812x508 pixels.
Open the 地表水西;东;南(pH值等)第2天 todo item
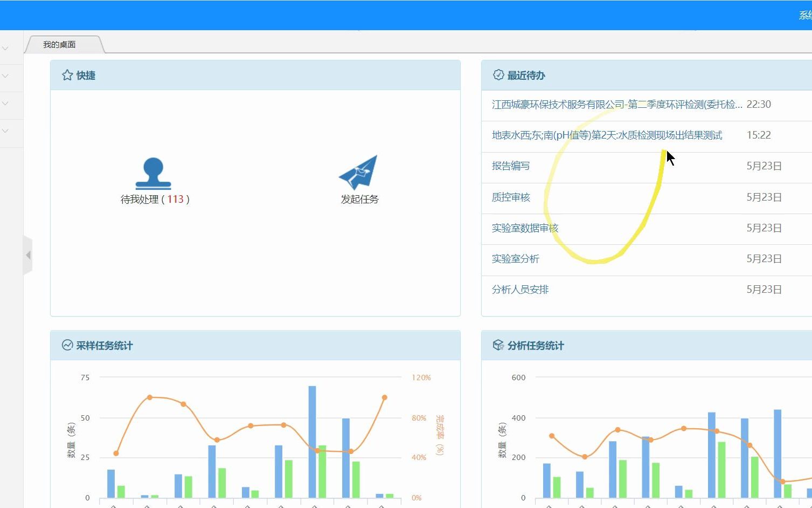coord(607,135)
